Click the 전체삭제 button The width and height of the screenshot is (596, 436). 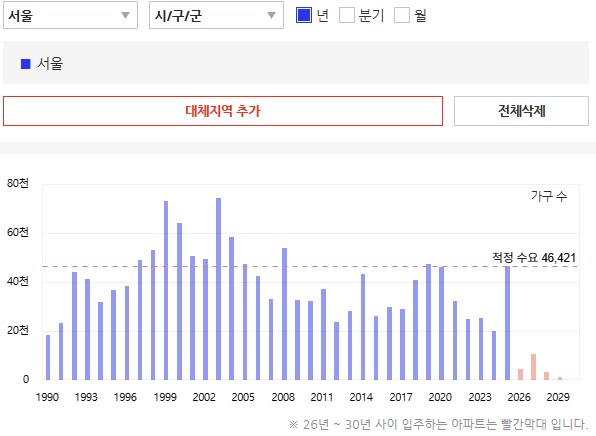(x=521, y=111)
